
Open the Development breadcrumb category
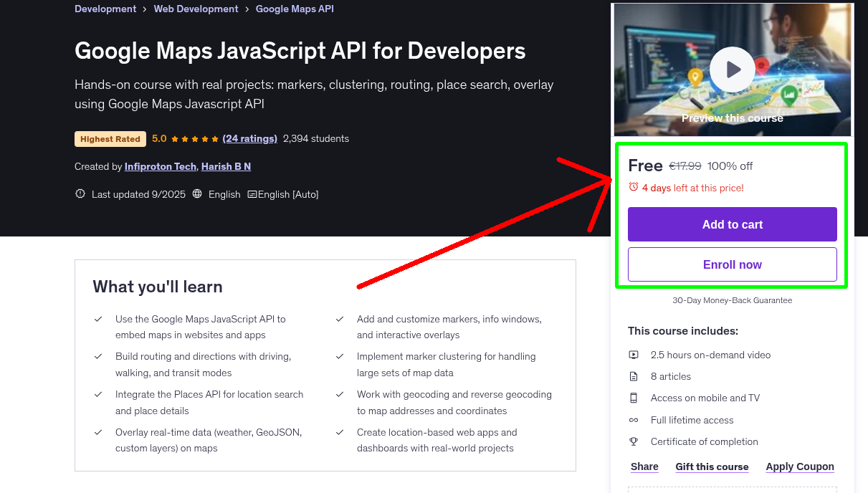coord(105,9)
